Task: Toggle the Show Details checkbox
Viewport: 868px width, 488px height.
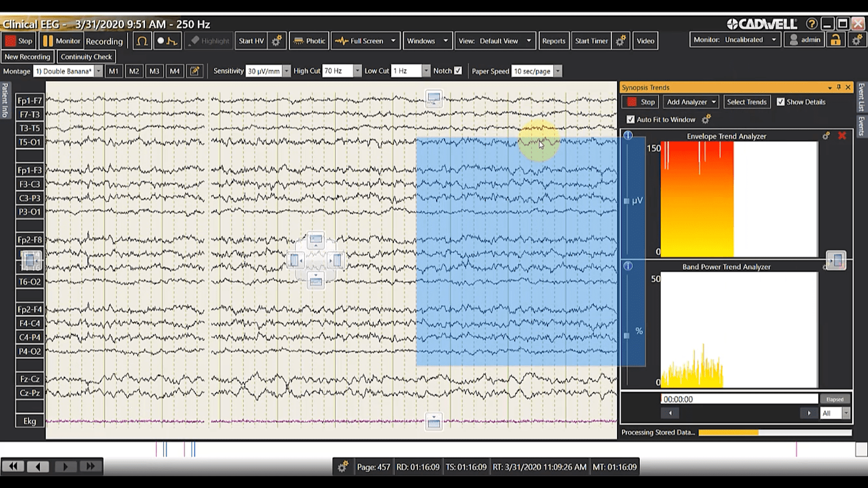Action: tap(781, 102)
